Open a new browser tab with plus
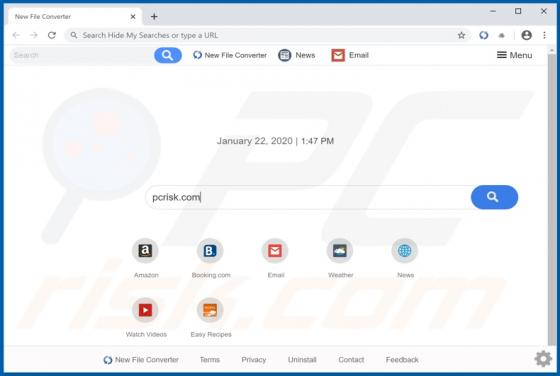Viewport: 560px width, 376px height. (x=154, y=16)
